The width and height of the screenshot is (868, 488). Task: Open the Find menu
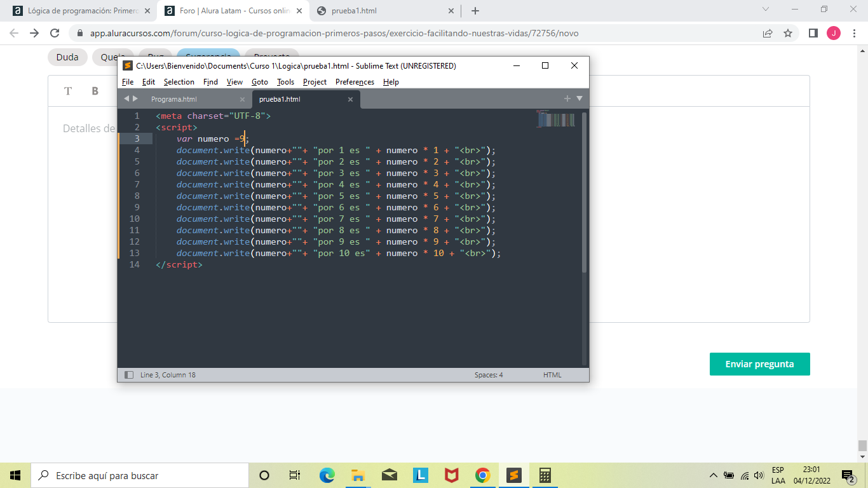210,82
